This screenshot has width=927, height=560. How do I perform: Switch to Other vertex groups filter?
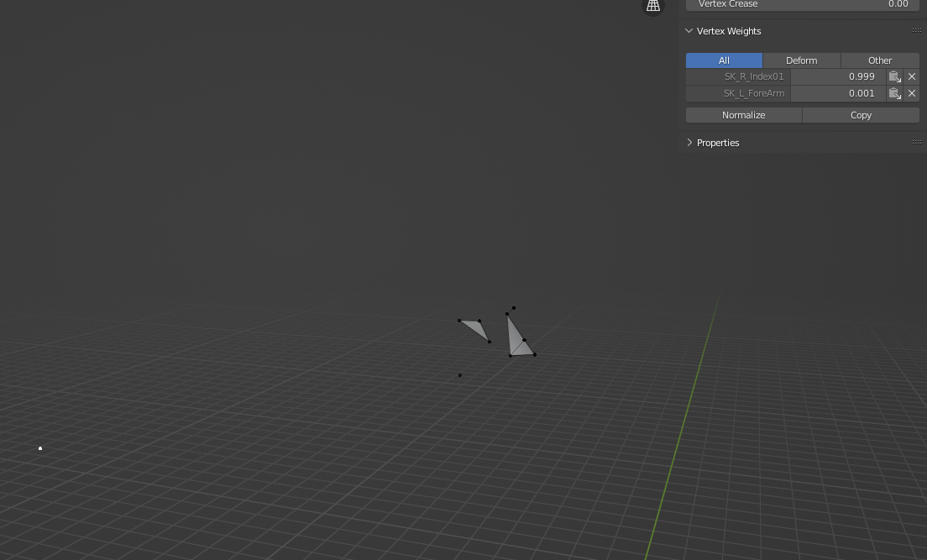[x=880, y=60]
